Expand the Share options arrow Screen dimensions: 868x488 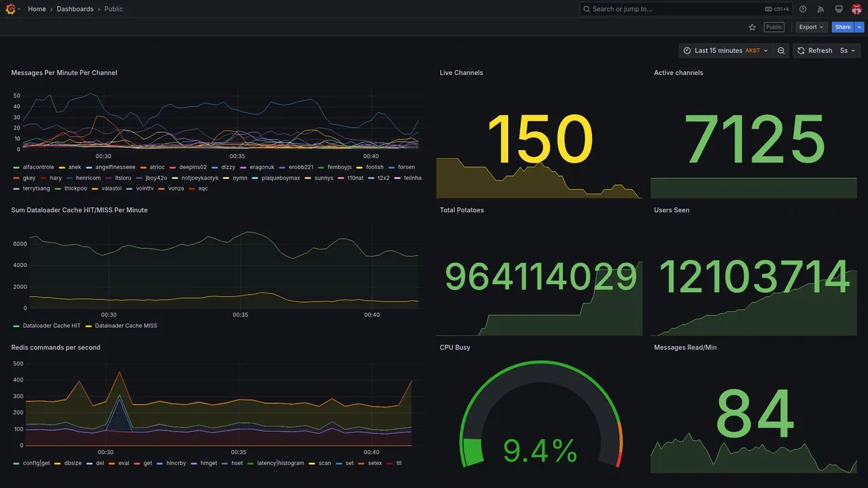860,27
